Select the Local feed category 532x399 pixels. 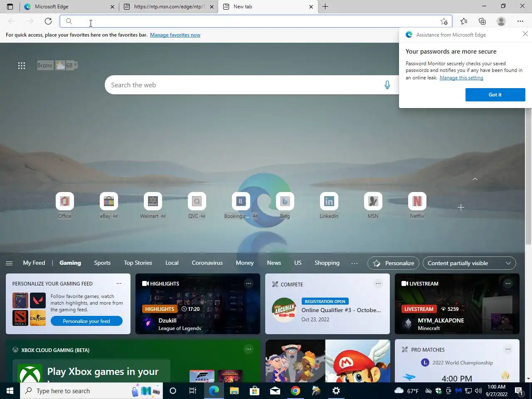pyautogui.click(x=172, y=263)
